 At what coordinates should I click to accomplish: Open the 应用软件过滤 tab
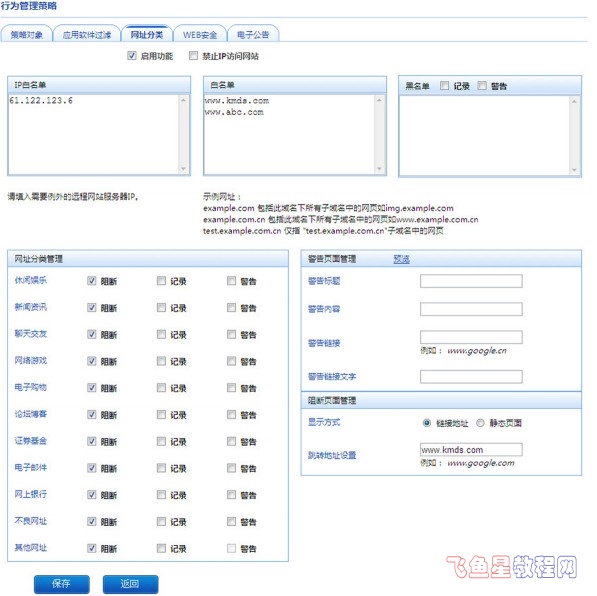tap(87, 35)
